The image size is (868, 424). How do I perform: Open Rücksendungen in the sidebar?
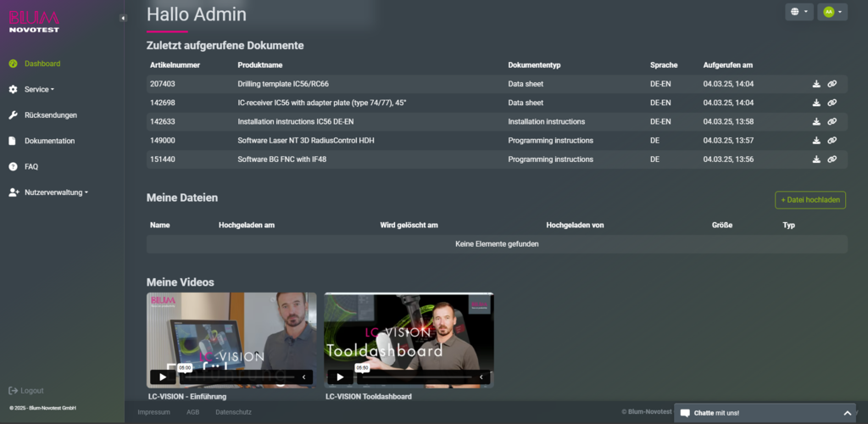point(51,115)
